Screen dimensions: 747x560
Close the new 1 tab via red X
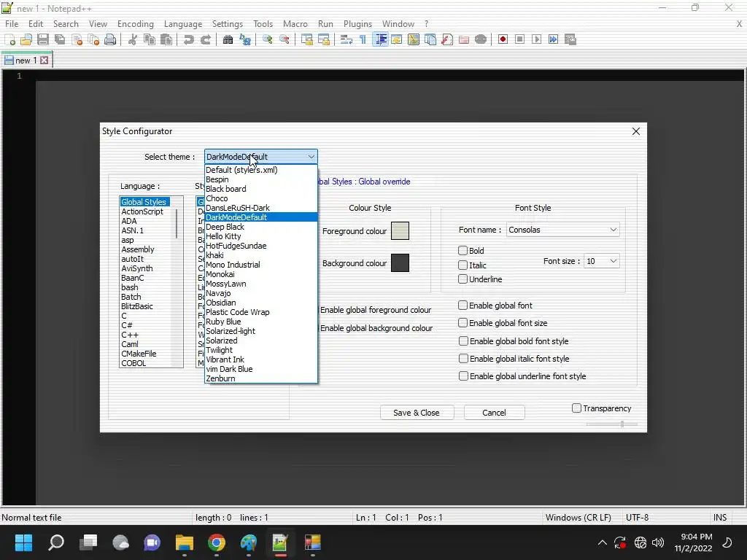pyautogui.click(x=44, y=60)
